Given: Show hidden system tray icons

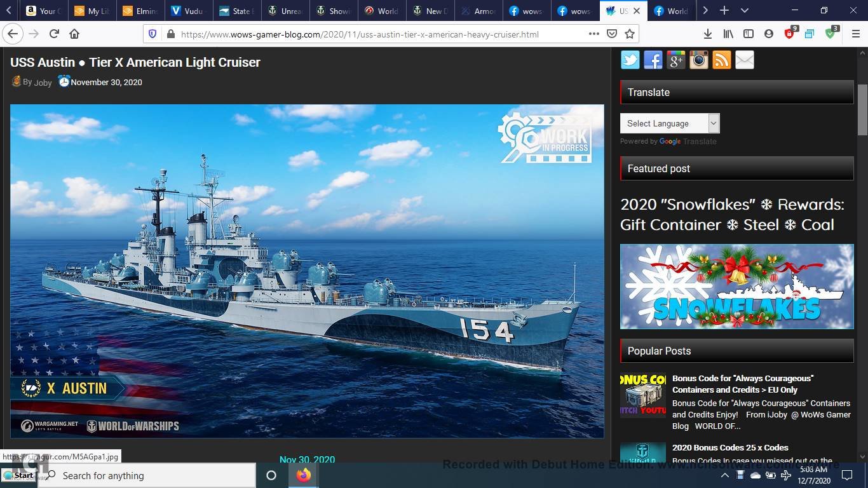Looking at the screenshot, I should pos(724,475).
